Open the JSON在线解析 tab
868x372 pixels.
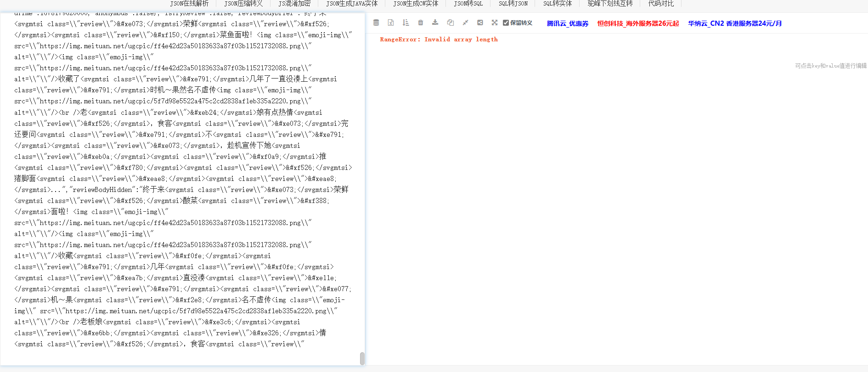click(x=189, y=4)
